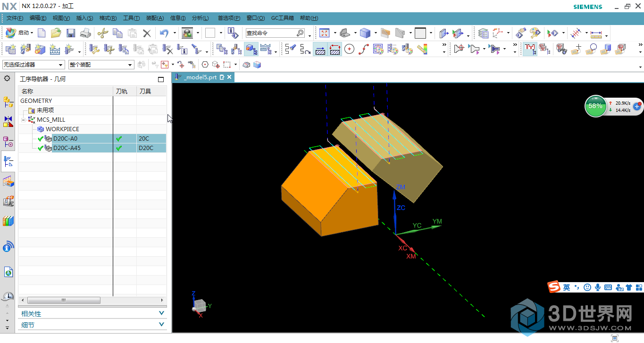Open the sidebar settings gear
Image resolution: width=644 pixels, height=343 pixels.
click(x=7, y=78)
